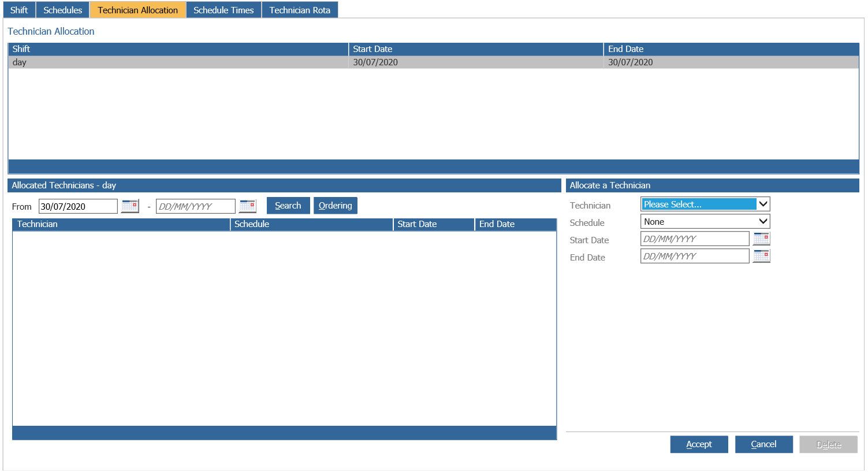
Task: Open calendar for allocation End Date
Action: [762, 256]
